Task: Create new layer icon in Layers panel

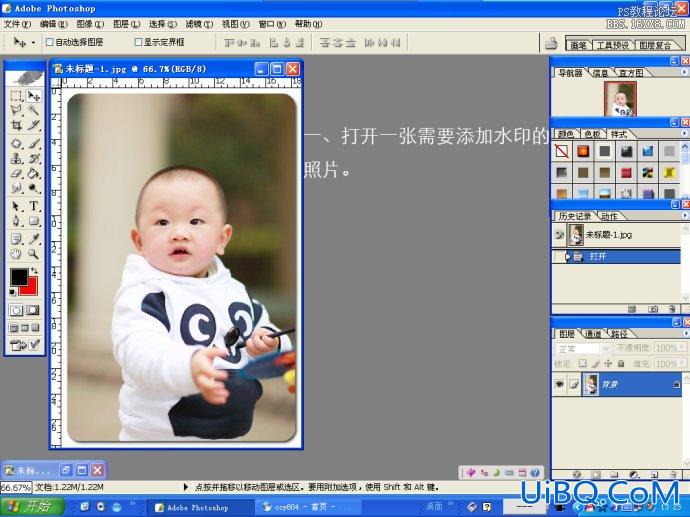Action: pyautogui.click(x=654, y=475)
